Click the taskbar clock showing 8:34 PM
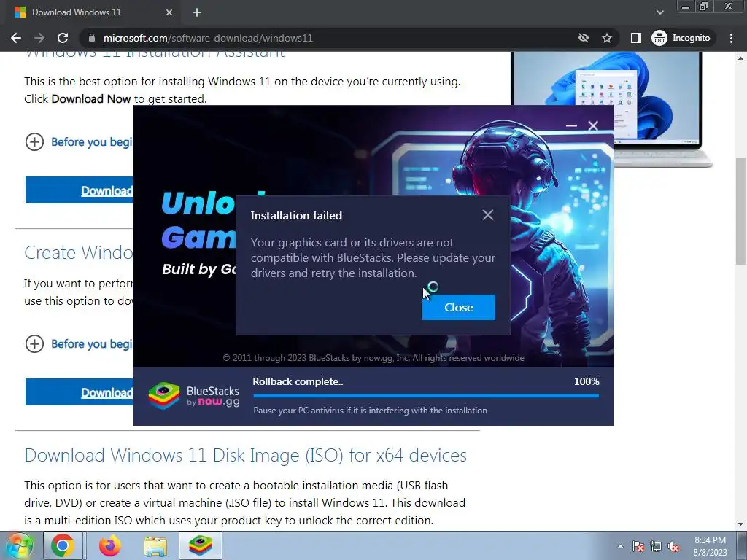The image size is (747, 560). (710, 546)
